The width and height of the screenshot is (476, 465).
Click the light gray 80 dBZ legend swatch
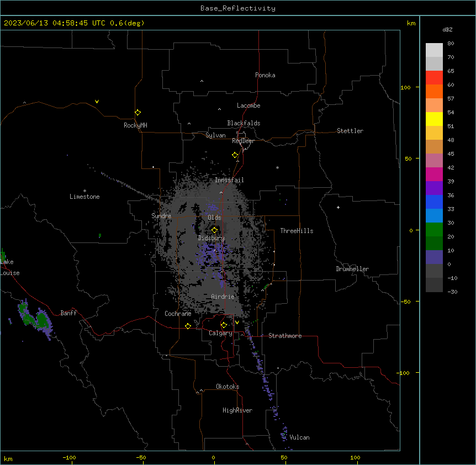pos(434,50)
